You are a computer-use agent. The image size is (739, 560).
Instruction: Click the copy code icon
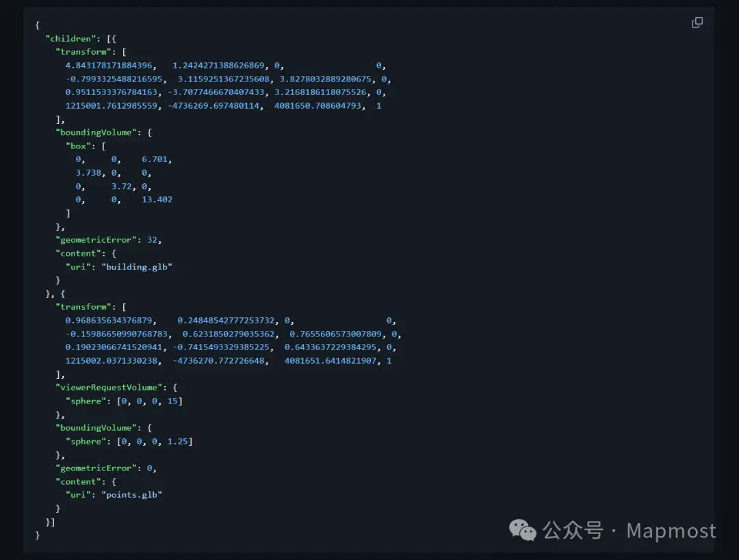point(697,23)
